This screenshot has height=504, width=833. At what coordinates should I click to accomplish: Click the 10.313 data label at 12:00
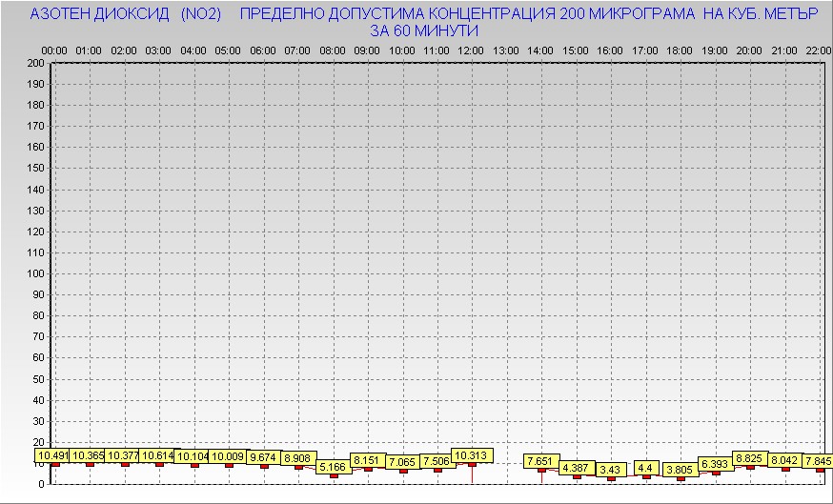(472, 455)
